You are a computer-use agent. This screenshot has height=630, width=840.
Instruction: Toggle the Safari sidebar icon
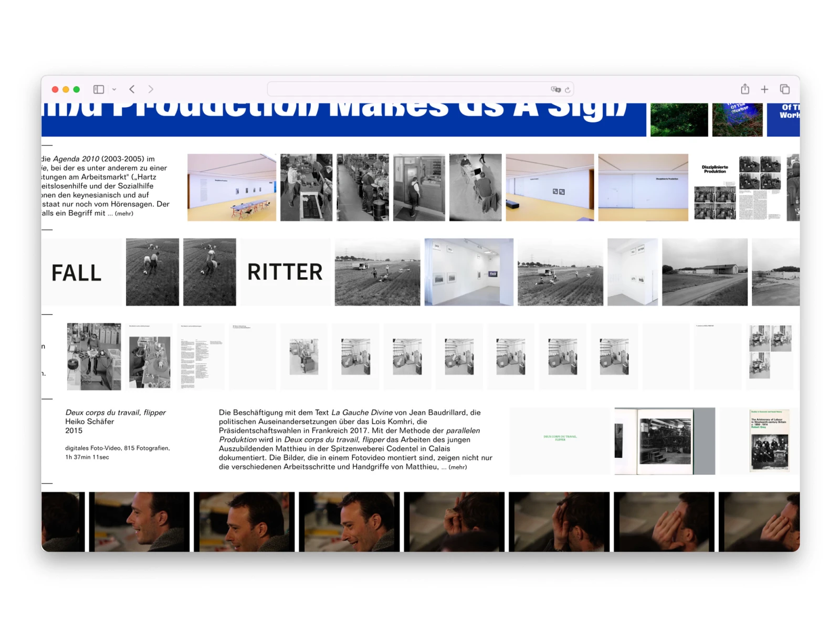[x=99, y=89]
